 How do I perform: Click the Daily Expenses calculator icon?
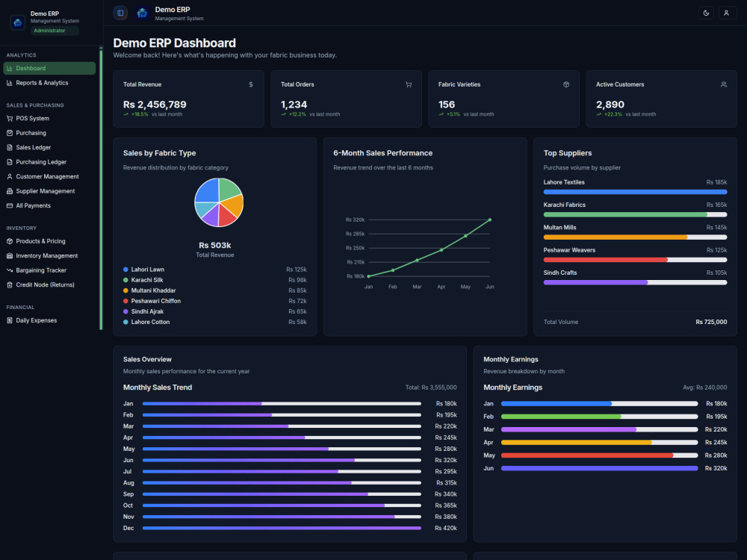pyautogui.click(x=10, y=320)
